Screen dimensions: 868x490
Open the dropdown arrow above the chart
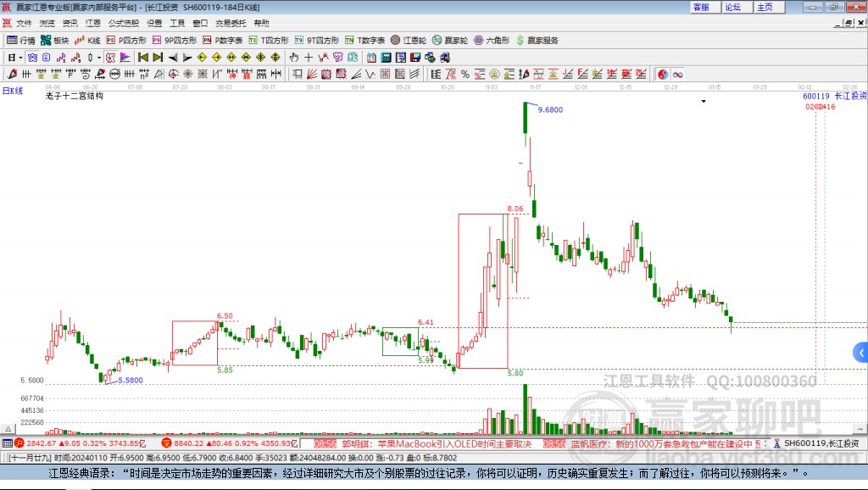[704, 102]
